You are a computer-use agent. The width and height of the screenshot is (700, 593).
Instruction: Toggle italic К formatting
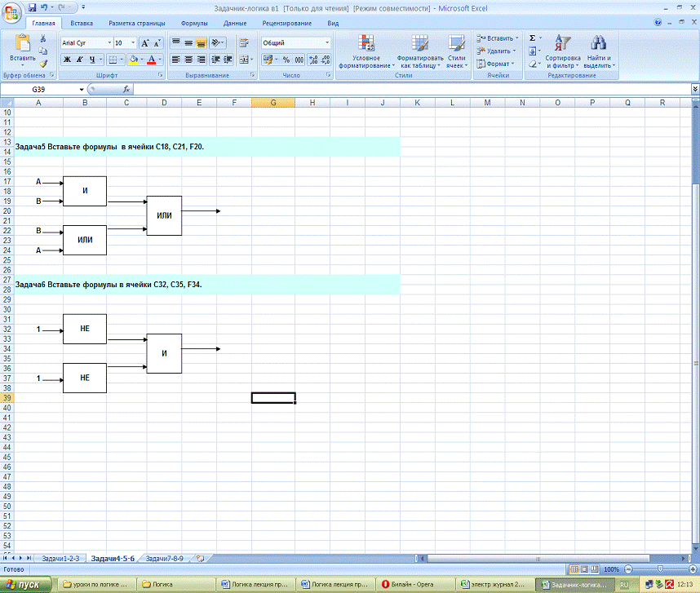[79, 60]
